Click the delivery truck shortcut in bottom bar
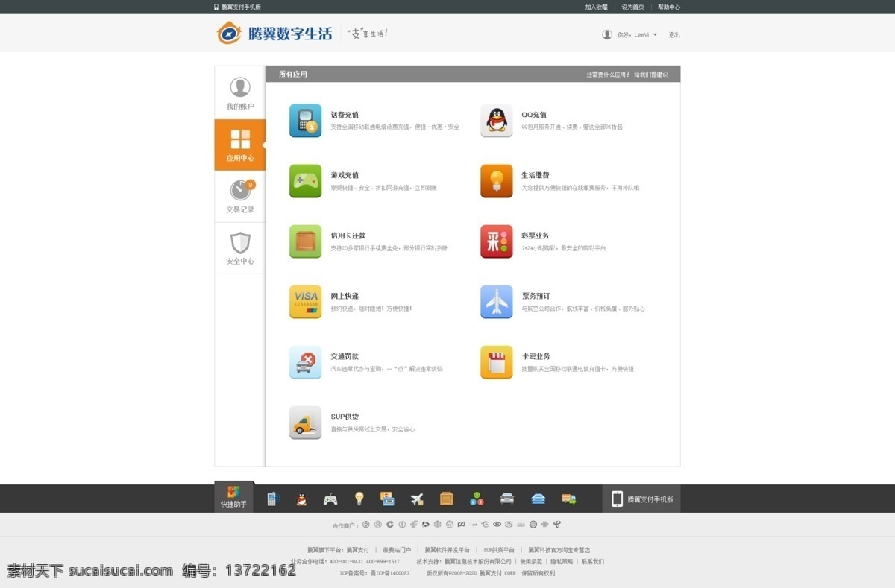The image size is (895, 588). 569,499
